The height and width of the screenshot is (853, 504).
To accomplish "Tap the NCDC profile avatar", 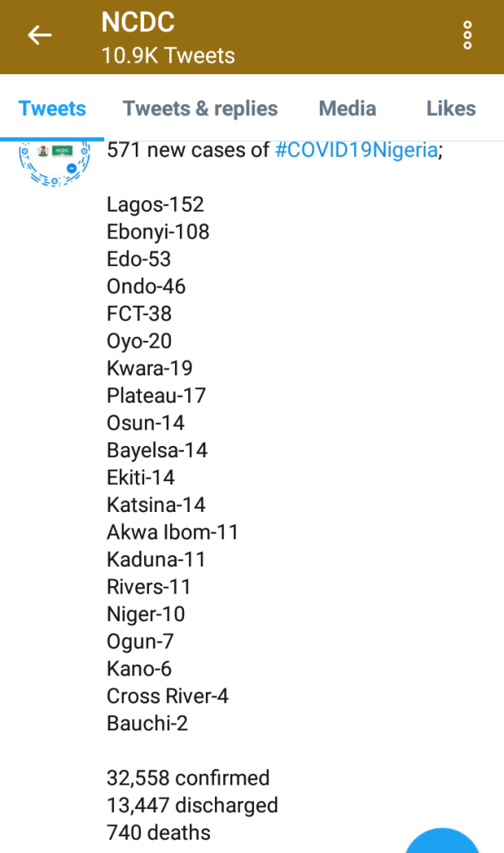I will click(x=54, y=162).
